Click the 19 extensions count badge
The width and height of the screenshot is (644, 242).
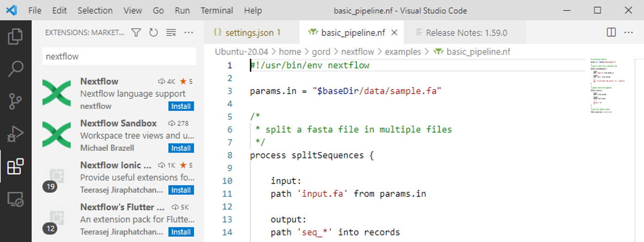(x=50, y=187)
